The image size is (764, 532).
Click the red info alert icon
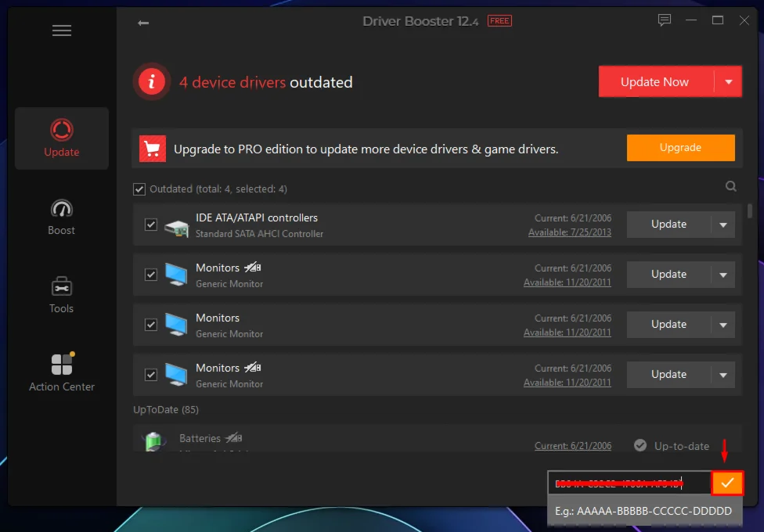152,81
